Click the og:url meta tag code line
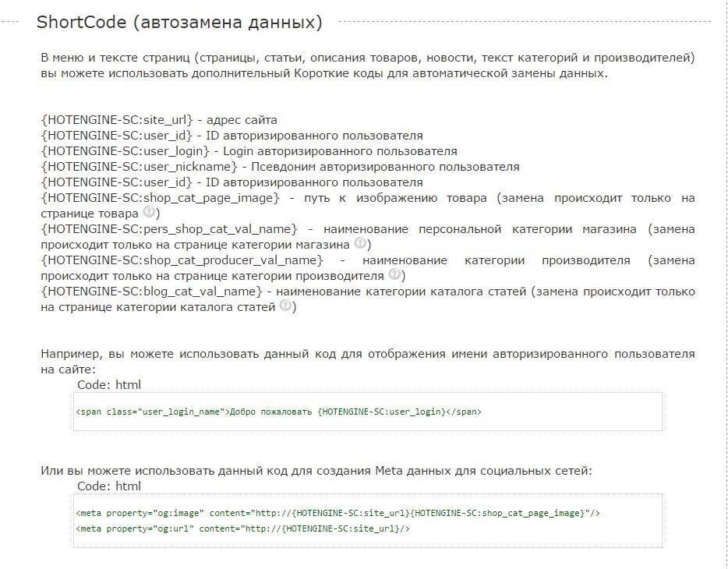The image size is (728, 569). [x=242, y=528]
